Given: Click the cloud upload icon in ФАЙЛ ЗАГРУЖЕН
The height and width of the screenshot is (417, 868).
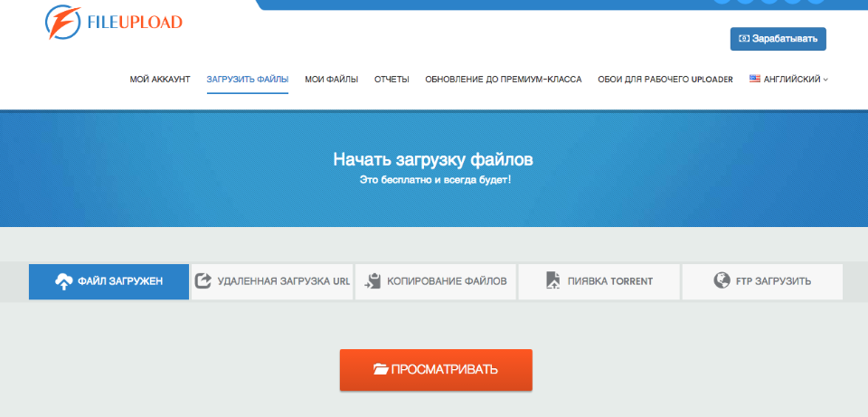Looking at the screenshot, I should point(64,281).
